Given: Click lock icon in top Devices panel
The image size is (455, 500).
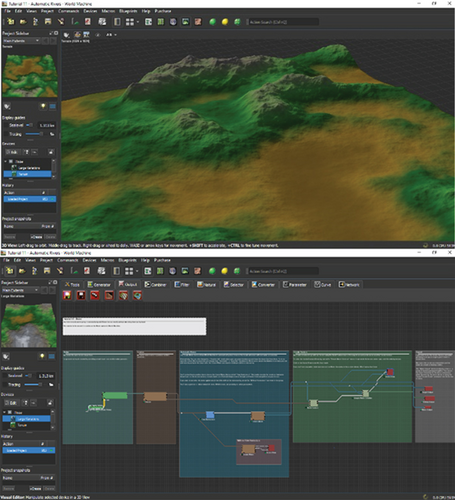Looking at the screenshot, I should pos(51,152).
